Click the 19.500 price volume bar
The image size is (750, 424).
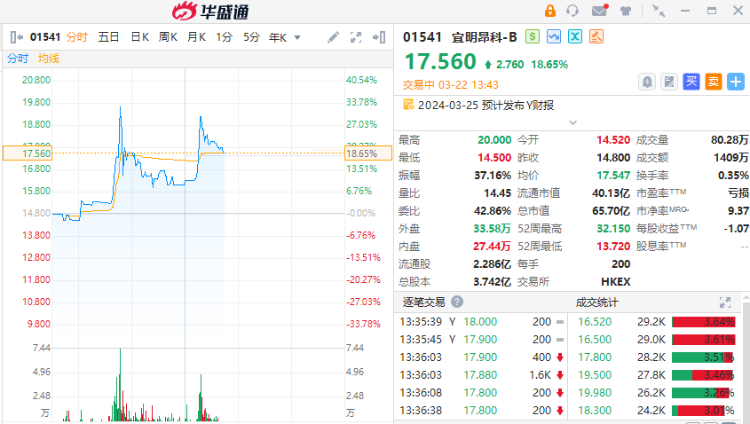(x=703, y=375)
